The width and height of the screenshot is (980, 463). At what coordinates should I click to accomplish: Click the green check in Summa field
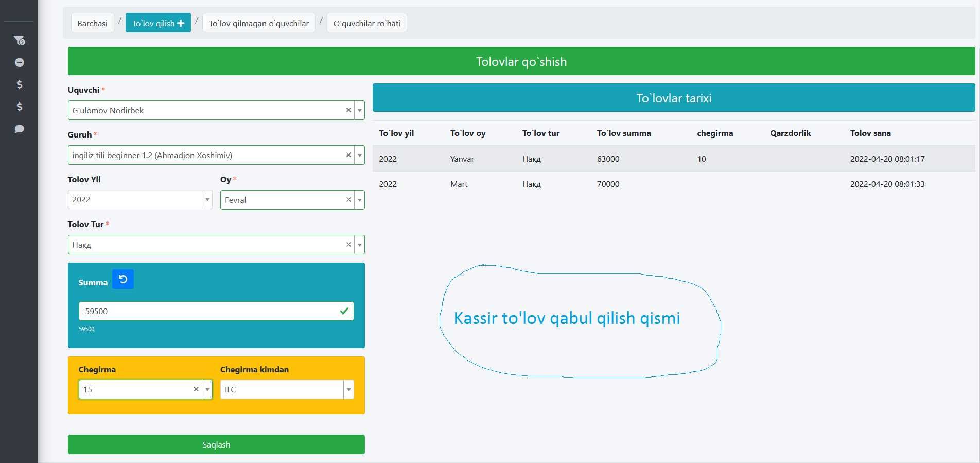[x=344, y=311]
